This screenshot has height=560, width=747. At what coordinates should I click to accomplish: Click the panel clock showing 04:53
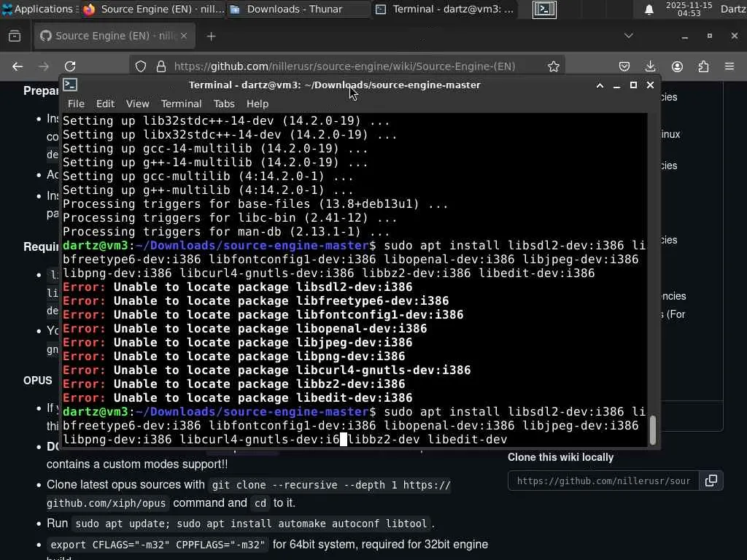pos(689,9)
